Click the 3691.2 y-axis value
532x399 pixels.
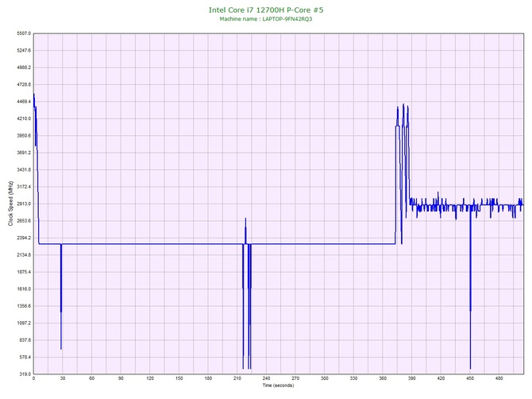pyautogui.click(x=24, y=153)
